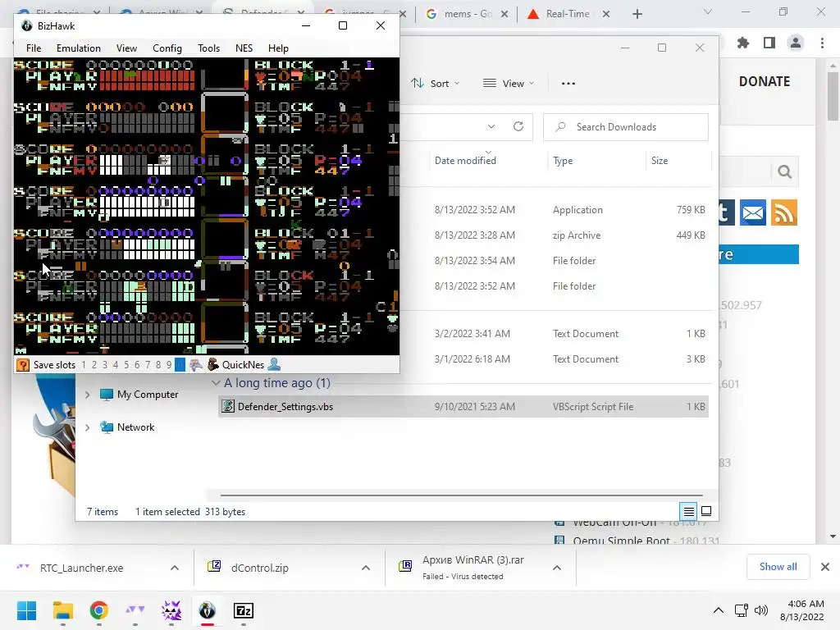Select save slot 1 in BizHawk
The image size is (840, 630).
(x=84, y=365)
